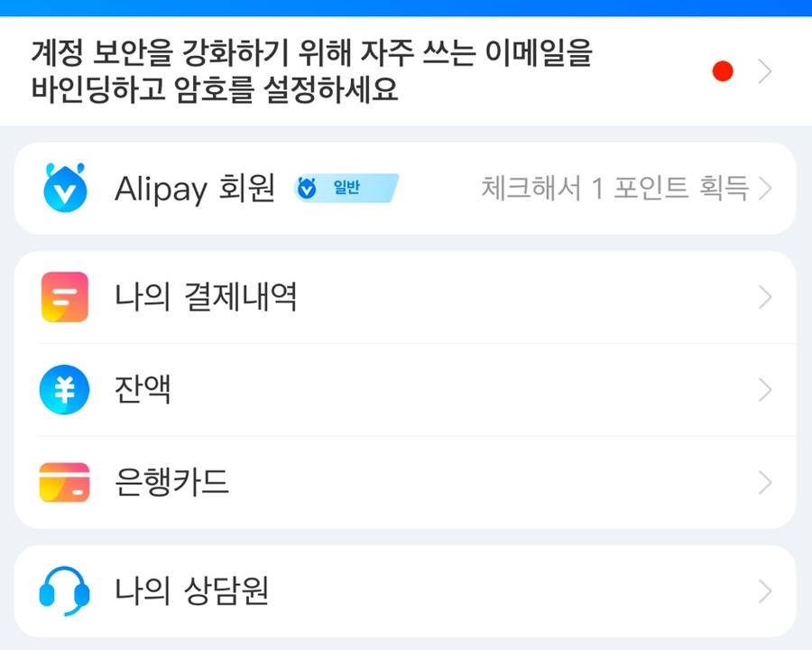Image resolution: width=812 pixels, height=650 pixels.
Task: Open 나의 결제내역 menu item
Action: point(405,297)
